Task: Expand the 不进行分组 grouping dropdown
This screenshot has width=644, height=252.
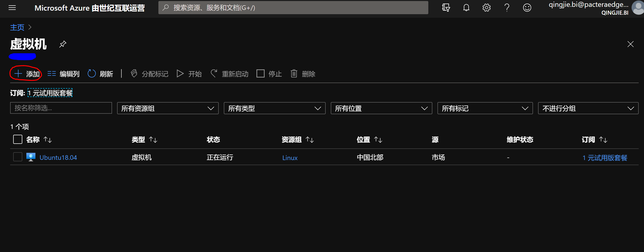Action: [x=588, y=108]
